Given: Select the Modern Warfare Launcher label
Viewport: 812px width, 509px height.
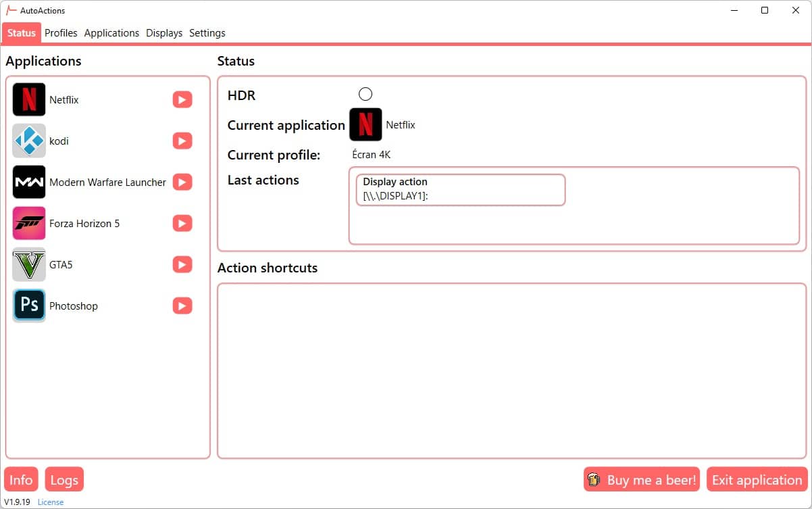Looking at the screenshot, I should (x=107, y=182).
